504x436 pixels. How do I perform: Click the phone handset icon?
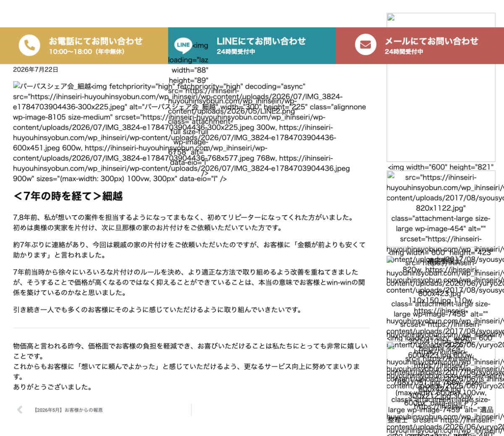tap(29, 45)
